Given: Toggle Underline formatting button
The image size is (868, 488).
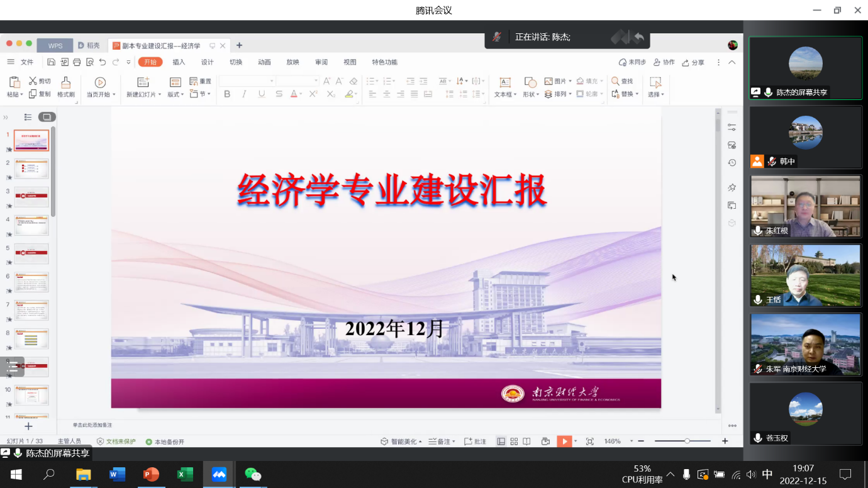Looking at the screenshot, I should pos(261,94).
